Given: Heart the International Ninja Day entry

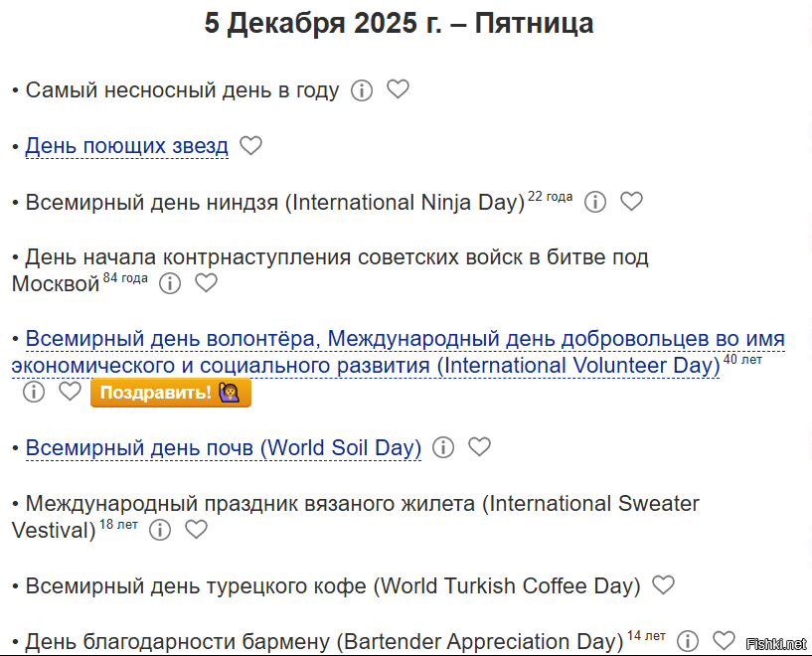Looking at the screenshot, I should 631,202.
